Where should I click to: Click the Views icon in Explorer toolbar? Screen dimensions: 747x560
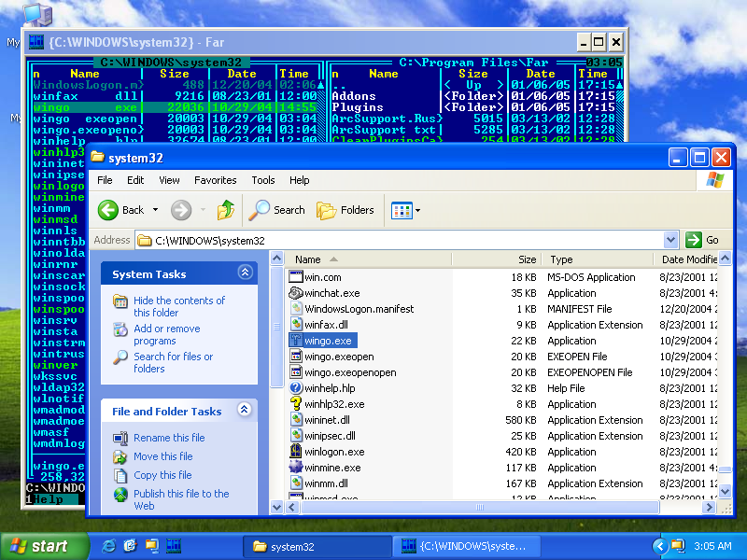pos(402,210)
